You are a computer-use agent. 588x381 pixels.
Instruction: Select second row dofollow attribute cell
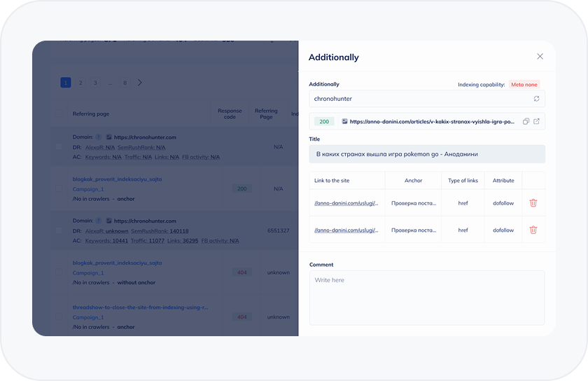pyautogui.click(x=503, y=230)
